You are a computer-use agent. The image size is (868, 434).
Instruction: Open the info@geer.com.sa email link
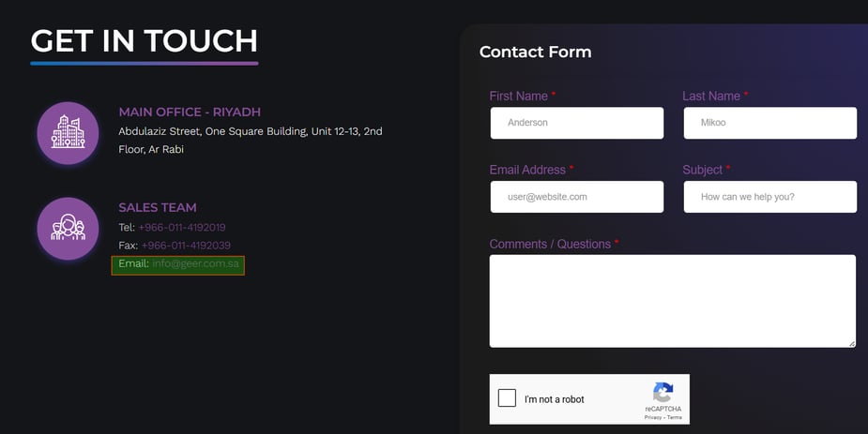click(x=195, y=263)
